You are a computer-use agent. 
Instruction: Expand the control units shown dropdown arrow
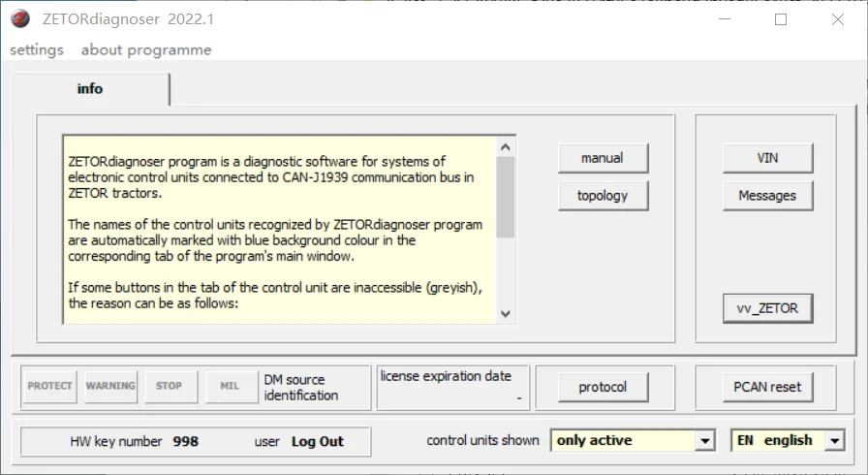[x=704, y=441]
